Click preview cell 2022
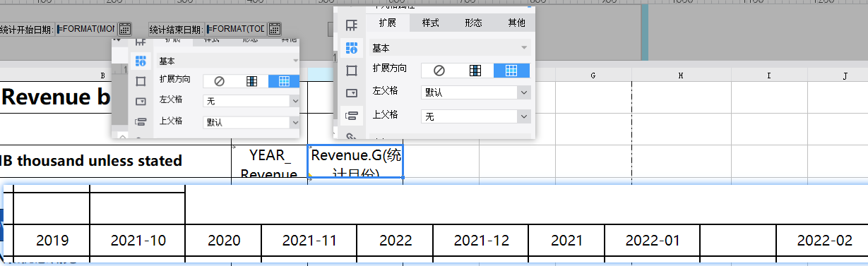The image size is (868, 266). tap(395, 241)
